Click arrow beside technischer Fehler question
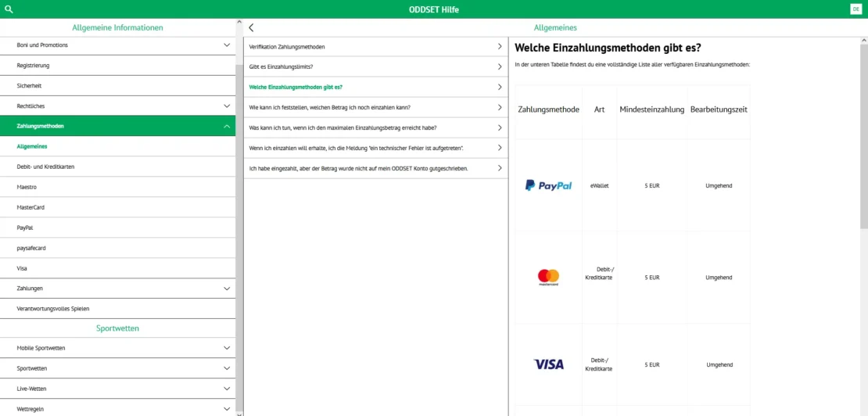Screen dimensions: 868x416 click(500, 148)
